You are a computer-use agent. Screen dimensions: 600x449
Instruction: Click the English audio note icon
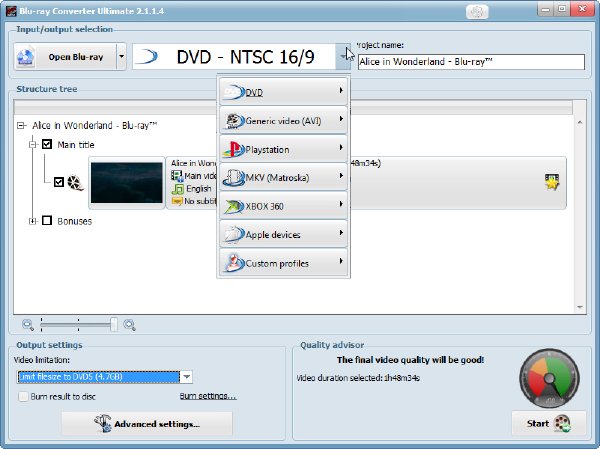click(178, 189)
